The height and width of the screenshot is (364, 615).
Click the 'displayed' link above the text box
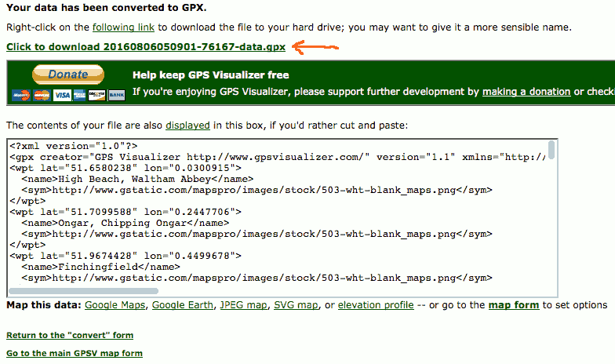coord(187,125)
